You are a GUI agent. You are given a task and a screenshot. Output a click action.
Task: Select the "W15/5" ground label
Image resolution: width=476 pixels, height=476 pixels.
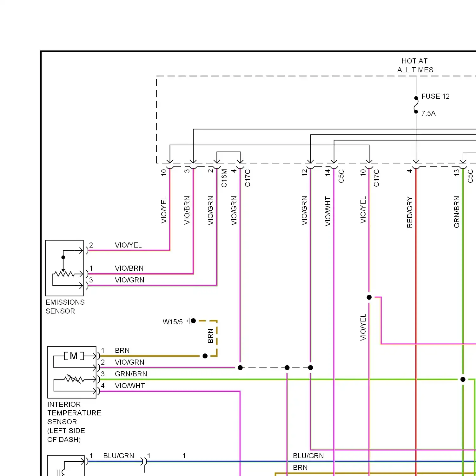(x=173, y=322)
